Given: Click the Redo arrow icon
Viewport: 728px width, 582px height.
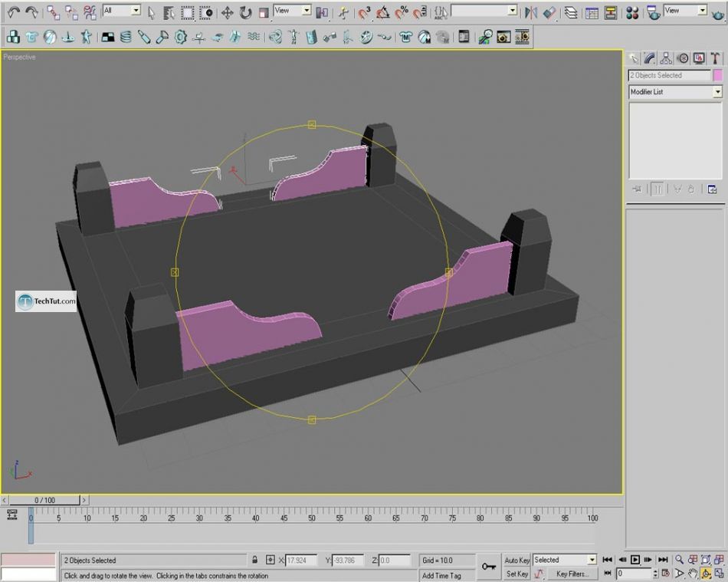Looking at the screenshot, I should click(31, 12).
